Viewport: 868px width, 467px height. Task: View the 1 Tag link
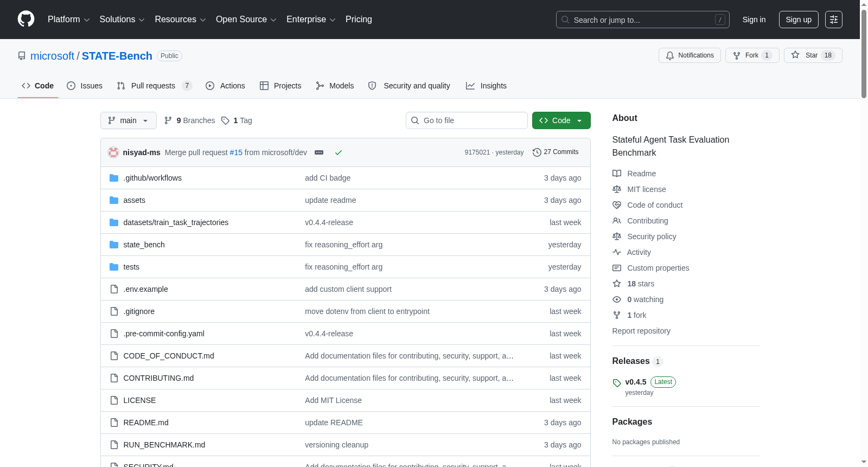click(237, 120)
